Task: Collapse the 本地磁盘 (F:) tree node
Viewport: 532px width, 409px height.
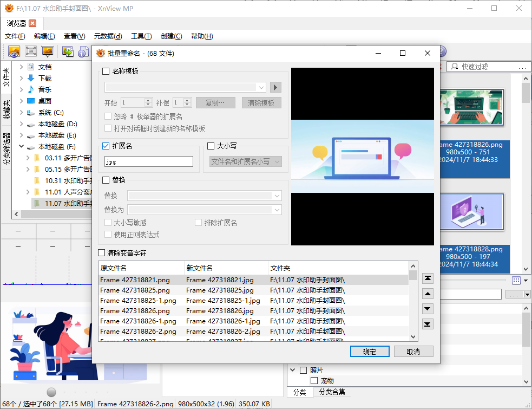Action: tap(21, 147)
